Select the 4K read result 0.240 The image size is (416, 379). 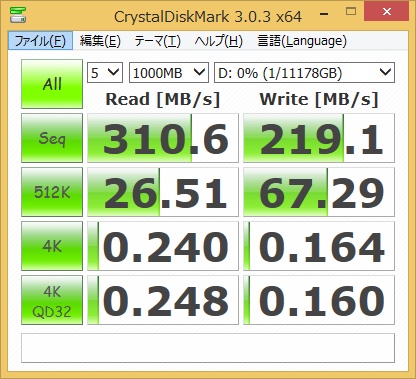point(163,246)
